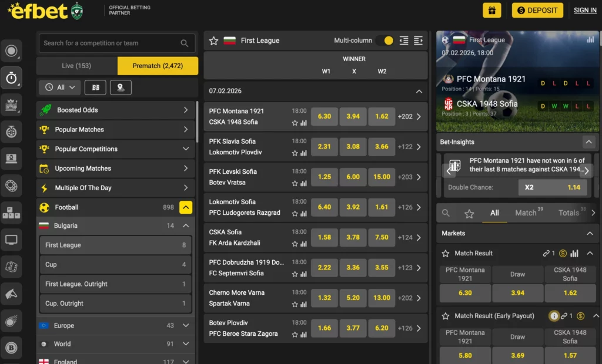Bet on draw 6.00 for Levski Sofia match

[x=353, y=177]
